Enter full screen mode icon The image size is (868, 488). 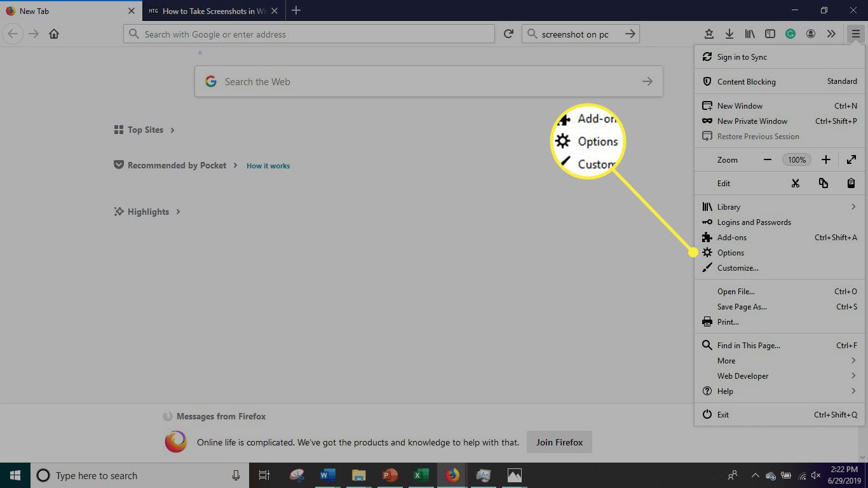(851, 159)
